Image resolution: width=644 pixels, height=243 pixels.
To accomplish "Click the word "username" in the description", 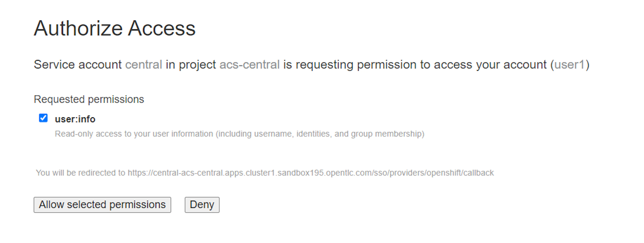I will coord(274,134).
